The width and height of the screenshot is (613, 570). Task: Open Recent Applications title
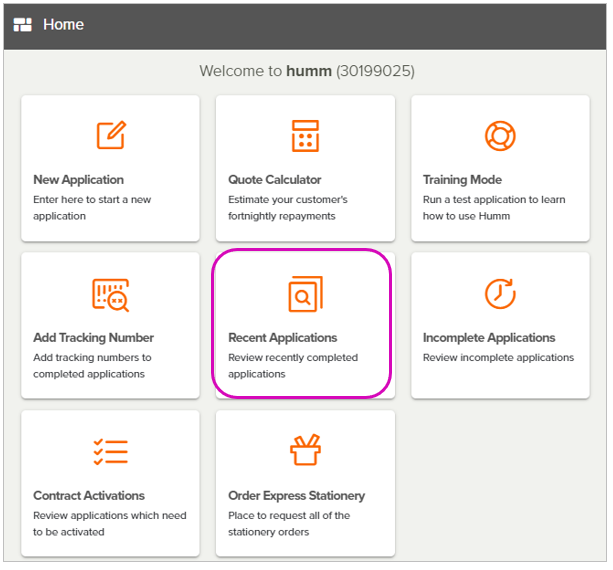[283, 338]
